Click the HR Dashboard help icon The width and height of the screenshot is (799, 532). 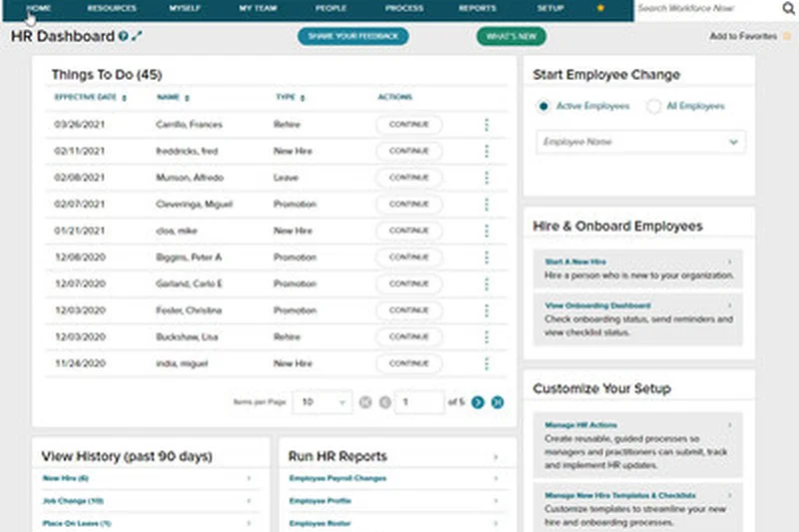click(123, 37)
